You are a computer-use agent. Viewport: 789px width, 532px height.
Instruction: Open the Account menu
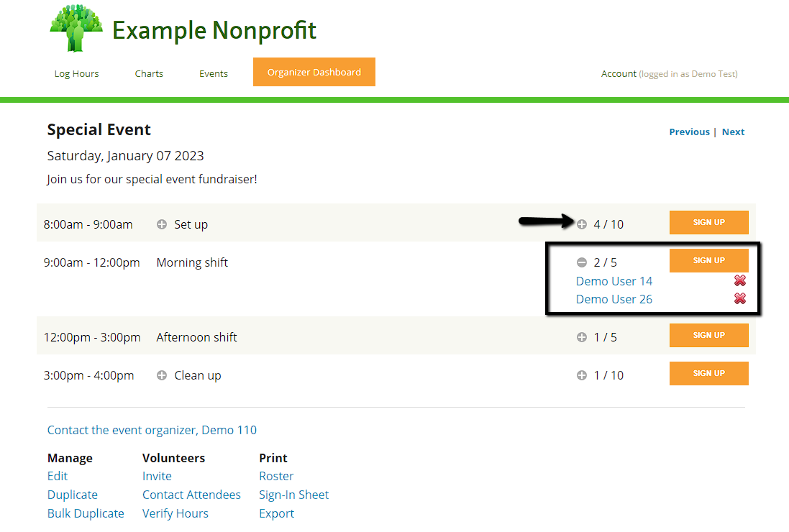tap(619, 73)
